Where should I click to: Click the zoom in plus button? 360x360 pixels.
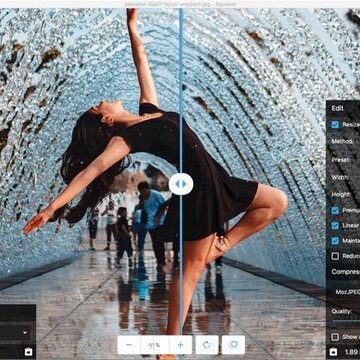tap(181, 345)
